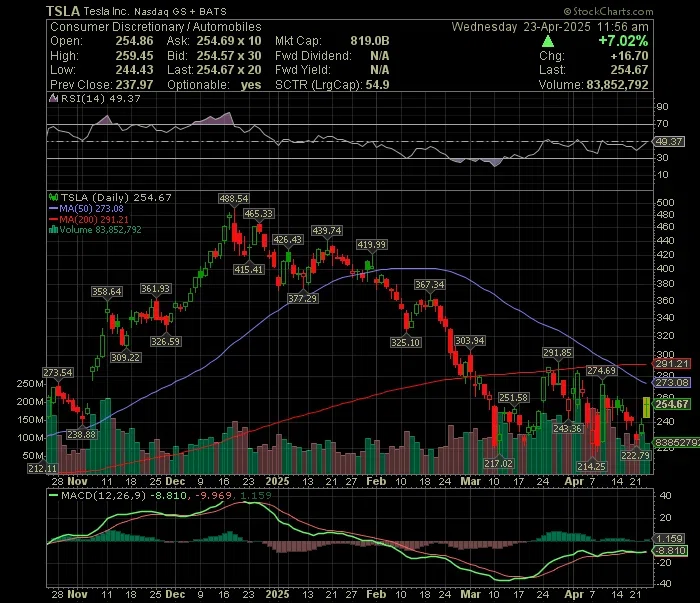Click the Open value 254.86
This screenshot has height=603, width=700.
tap(134, 41)
